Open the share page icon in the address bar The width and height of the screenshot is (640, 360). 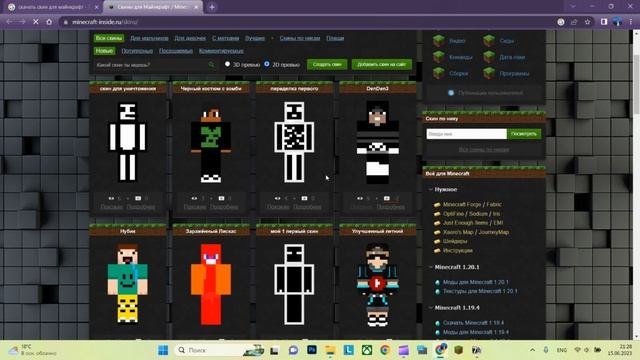coord(574,22)
